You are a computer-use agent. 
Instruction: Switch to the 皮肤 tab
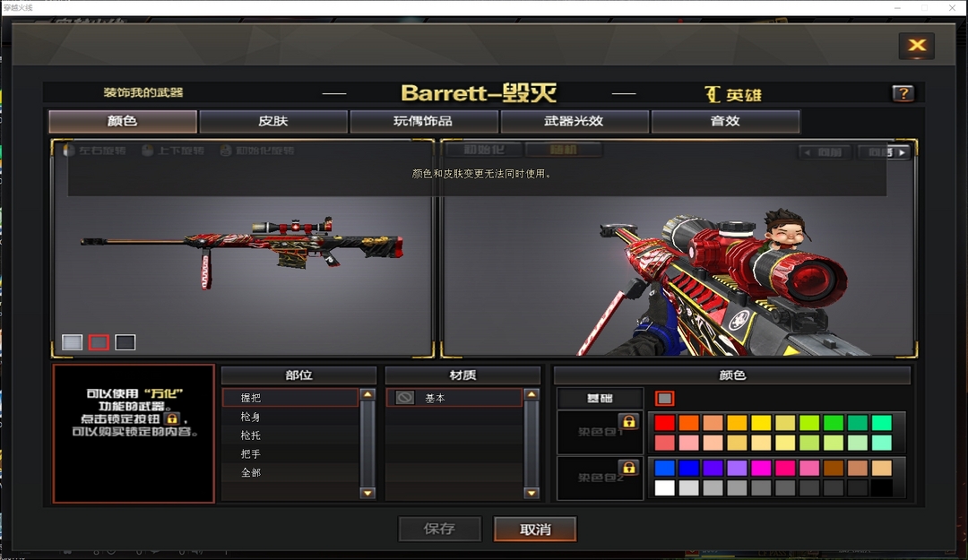273,121
